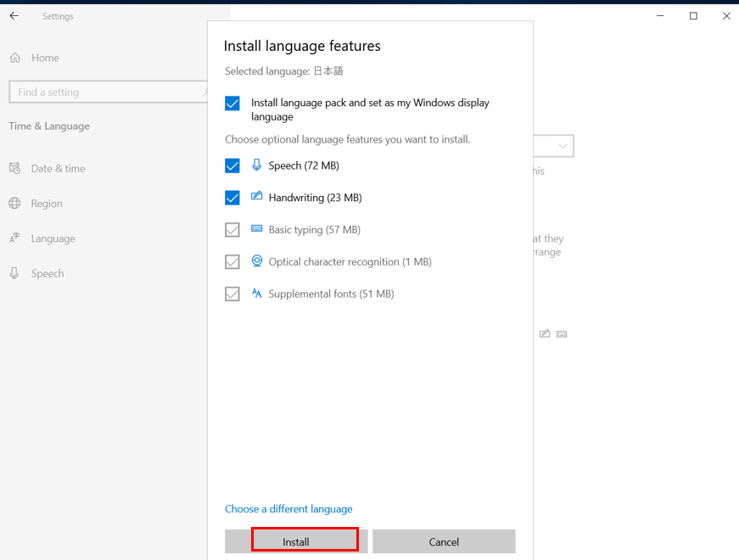Click the Optical character recognition camera icon
This screenshot has width=739, height=560.
pyautogui.click(x=256, y=260)
